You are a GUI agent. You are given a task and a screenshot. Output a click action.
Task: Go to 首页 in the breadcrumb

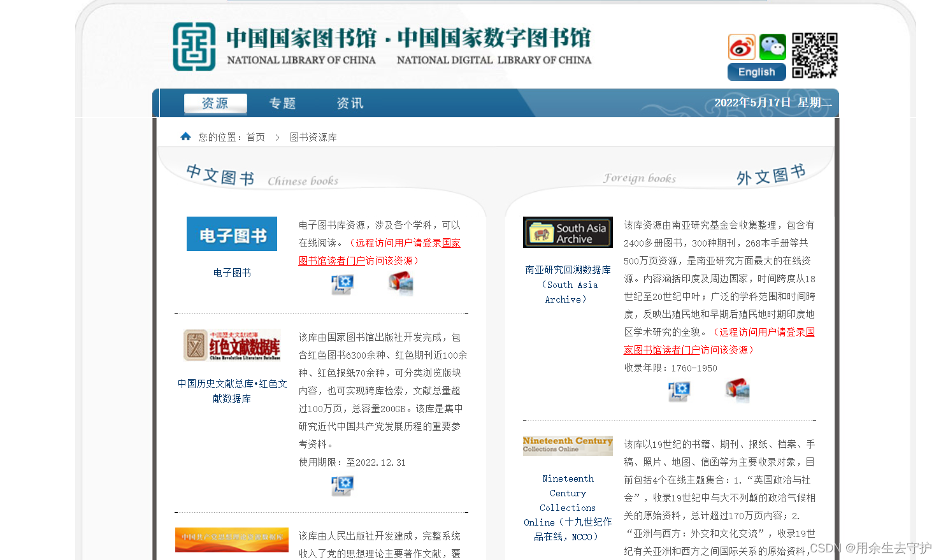[x=255, y=137]
